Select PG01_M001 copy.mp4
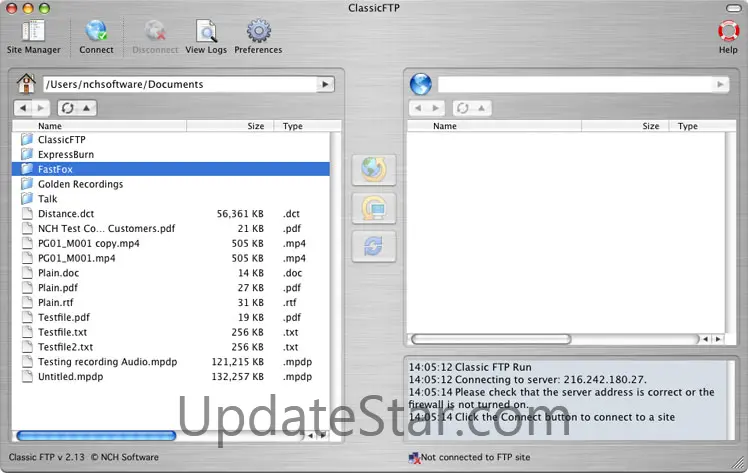 171,243
